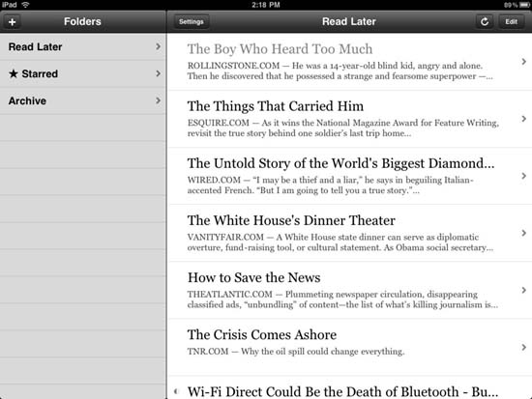Viewport: 532px width, 399px height.
Task: Expand chevron on Read Later folder row
Action: (x=158, y=46)
